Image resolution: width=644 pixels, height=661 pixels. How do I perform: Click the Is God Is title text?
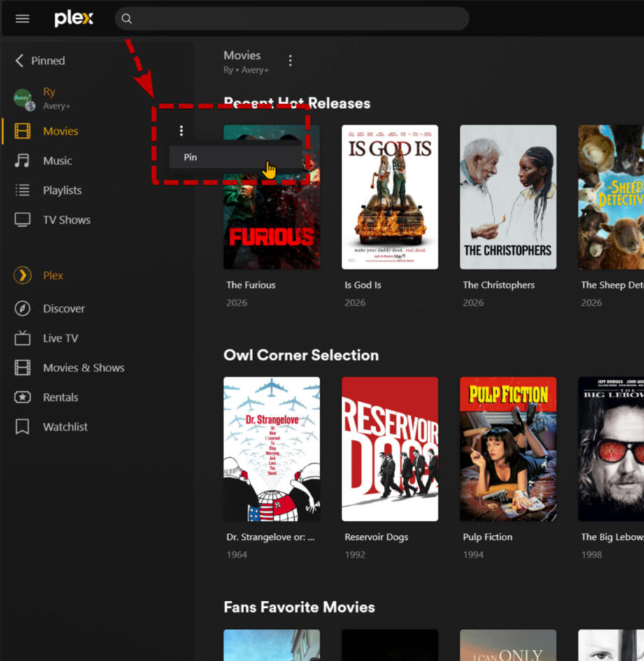point(363,285)
